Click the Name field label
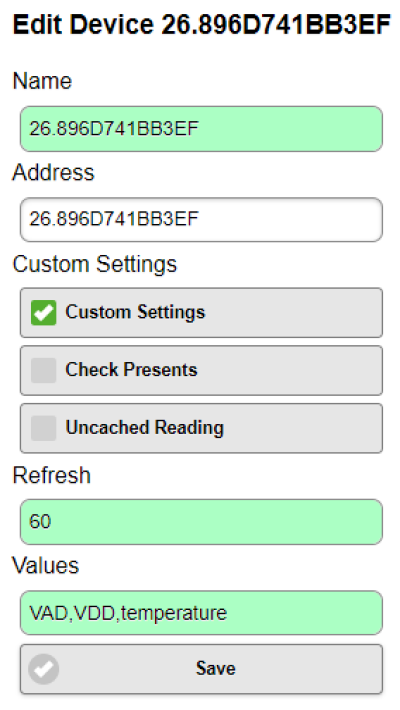The width and height of the screenshot is (400, 710). [42, 82]
